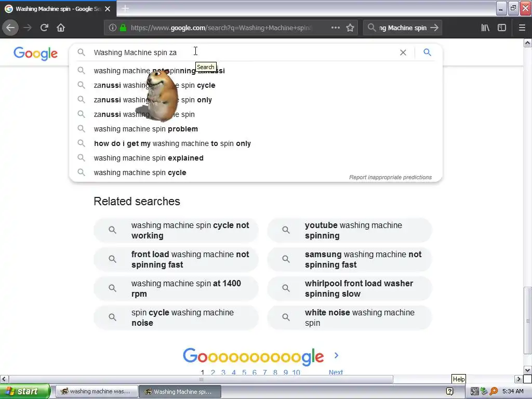Submit browser search box with the arrow
The height and width of the screenshot is (399, 532).
tap(434, 28)
